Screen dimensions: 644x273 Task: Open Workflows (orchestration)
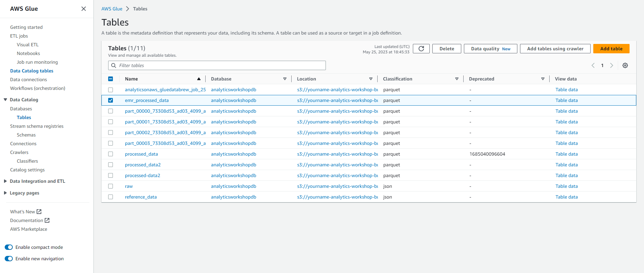coord(38,88)
